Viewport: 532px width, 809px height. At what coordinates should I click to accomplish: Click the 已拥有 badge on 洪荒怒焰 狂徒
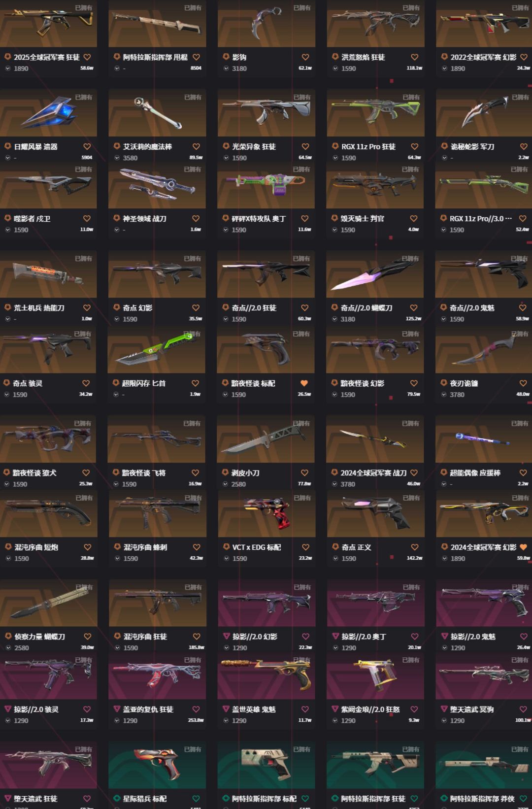pyautogui.click(x=411, y=8)
